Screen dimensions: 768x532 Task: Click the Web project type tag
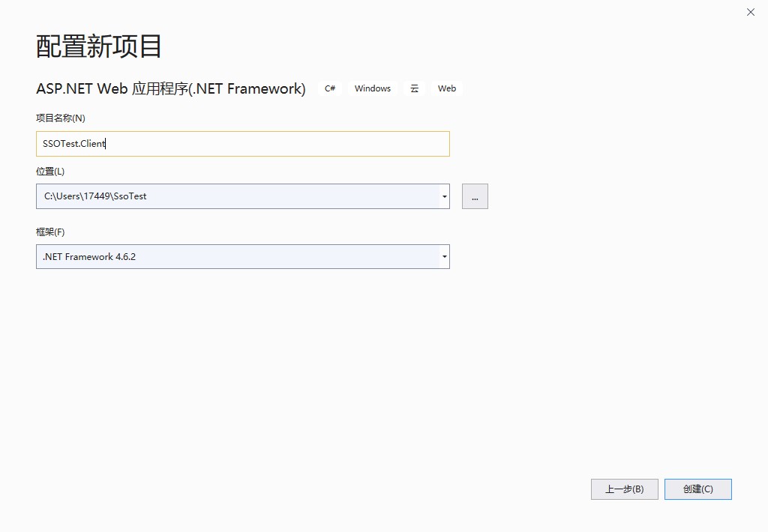(447, 88)
